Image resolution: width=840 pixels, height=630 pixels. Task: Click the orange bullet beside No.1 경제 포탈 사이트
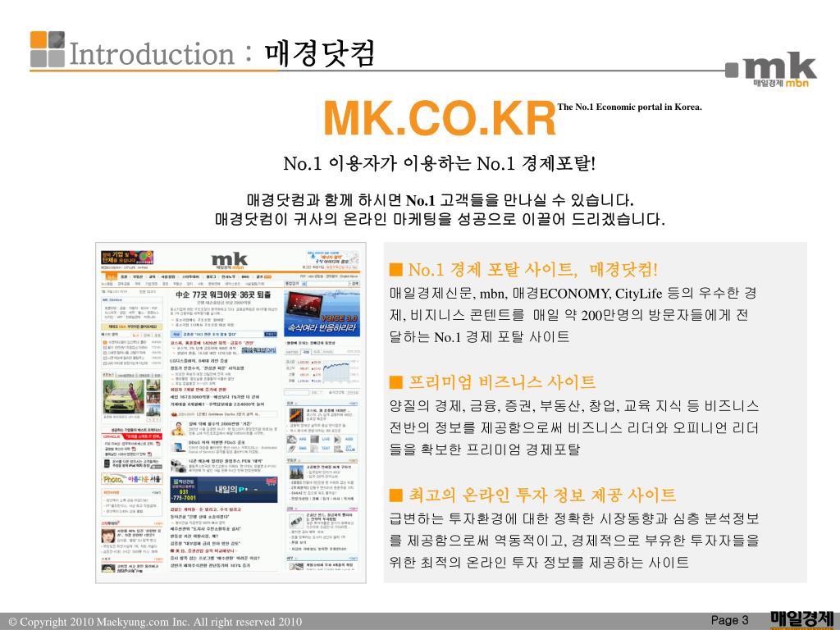point(396,269)
